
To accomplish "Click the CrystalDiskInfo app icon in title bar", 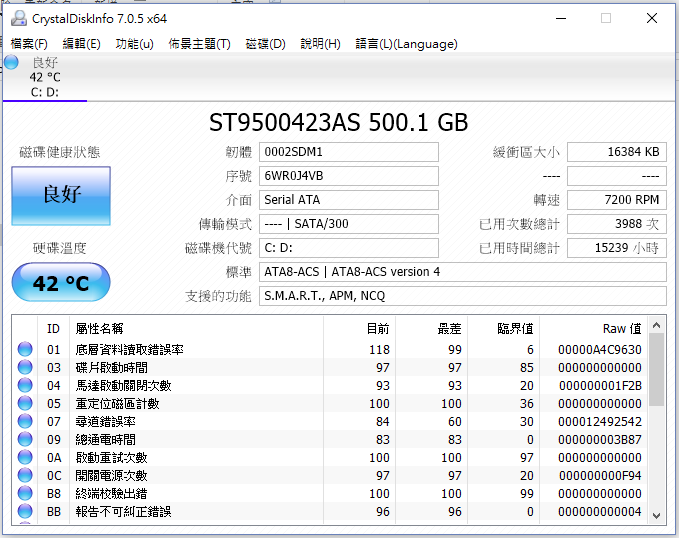I will tap(19, 19).
